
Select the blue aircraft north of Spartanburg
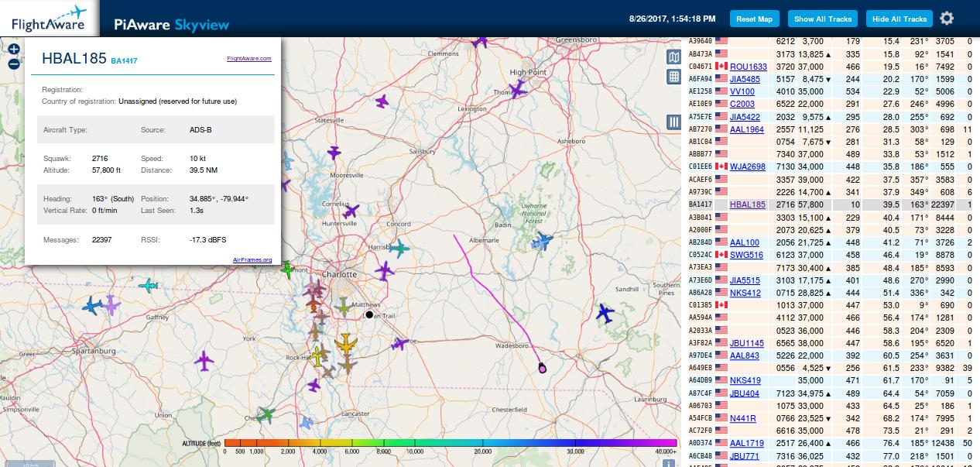click(92, 306)
